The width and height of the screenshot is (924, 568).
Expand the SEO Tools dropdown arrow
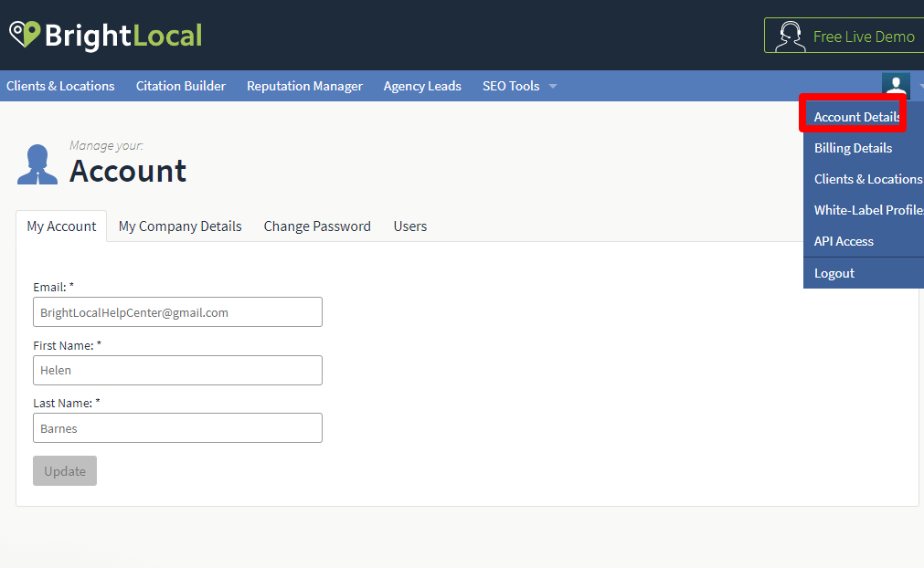[553, 87]
